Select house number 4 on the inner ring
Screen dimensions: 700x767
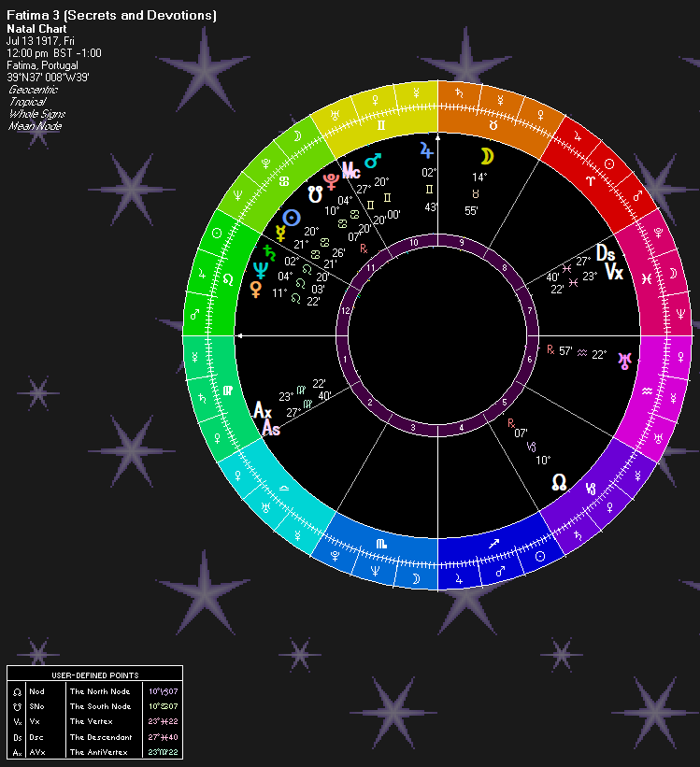coord(461,428)
